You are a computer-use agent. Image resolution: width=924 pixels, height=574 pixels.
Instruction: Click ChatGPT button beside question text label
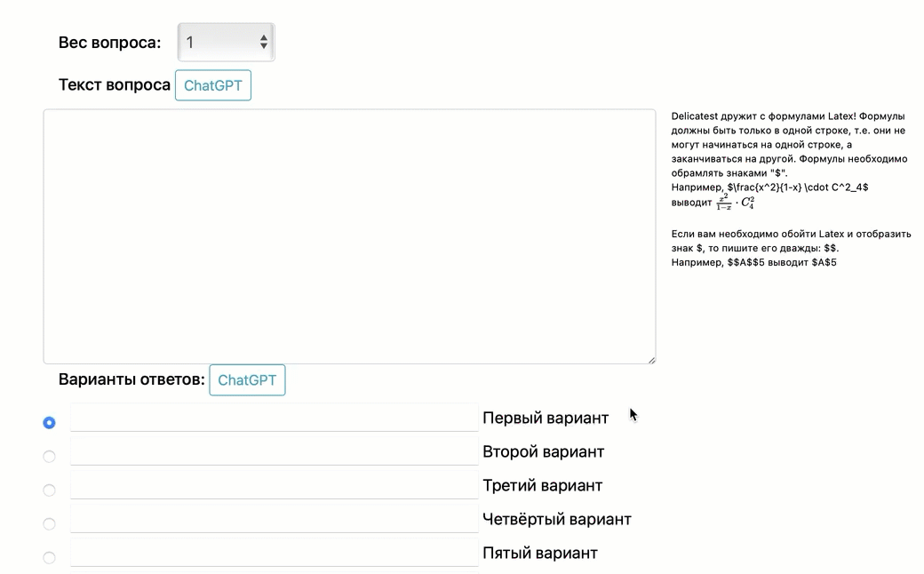coord(213,85)
